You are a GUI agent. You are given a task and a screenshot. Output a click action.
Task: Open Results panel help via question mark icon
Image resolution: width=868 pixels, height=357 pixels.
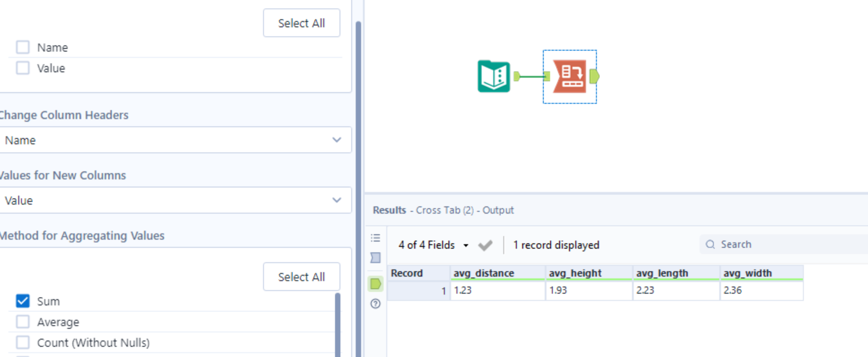(375, 304)
